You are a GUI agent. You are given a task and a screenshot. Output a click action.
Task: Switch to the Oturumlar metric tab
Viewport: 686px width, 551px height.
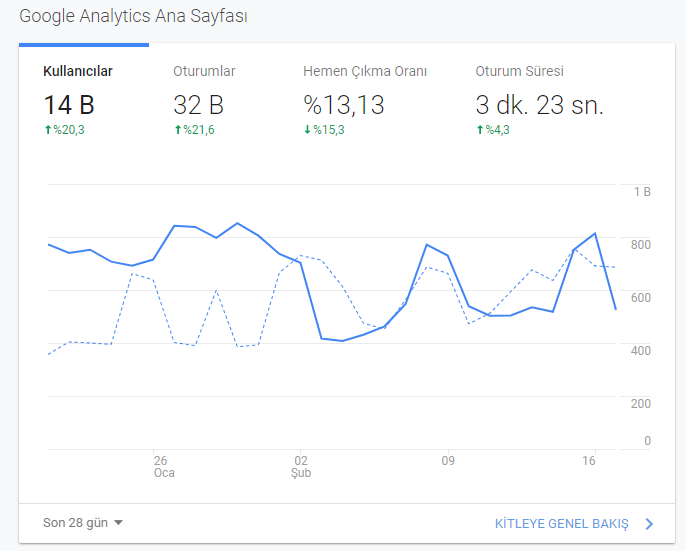pos(204,71)
